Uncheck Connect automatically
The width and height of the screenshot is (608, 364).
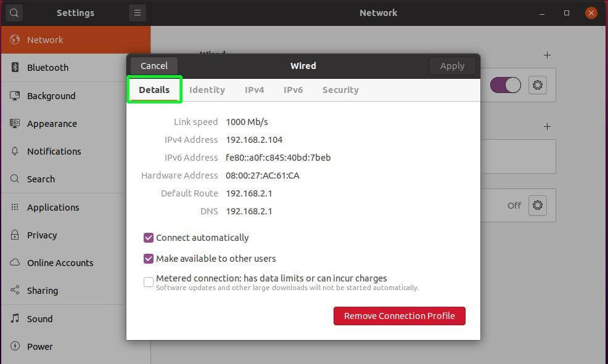(149, 238)
